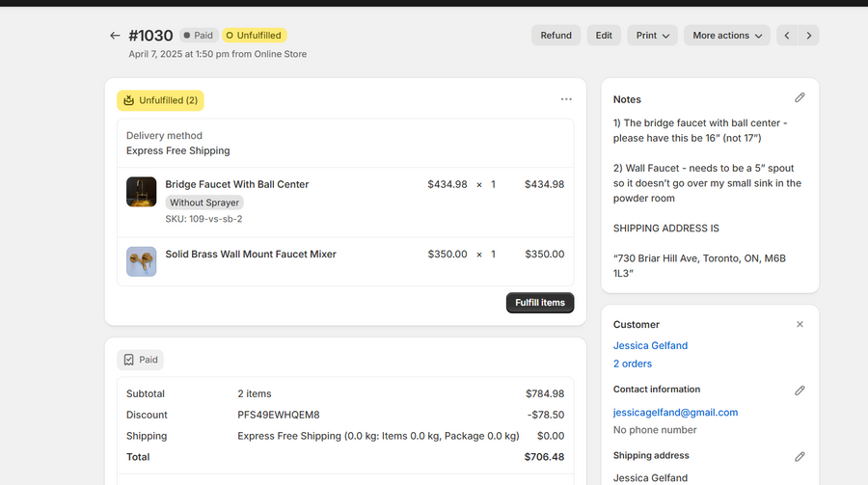The image size is (868, 485).
Task: Click the Without Sprayer variant tag
Action: [x=204, y=202]
